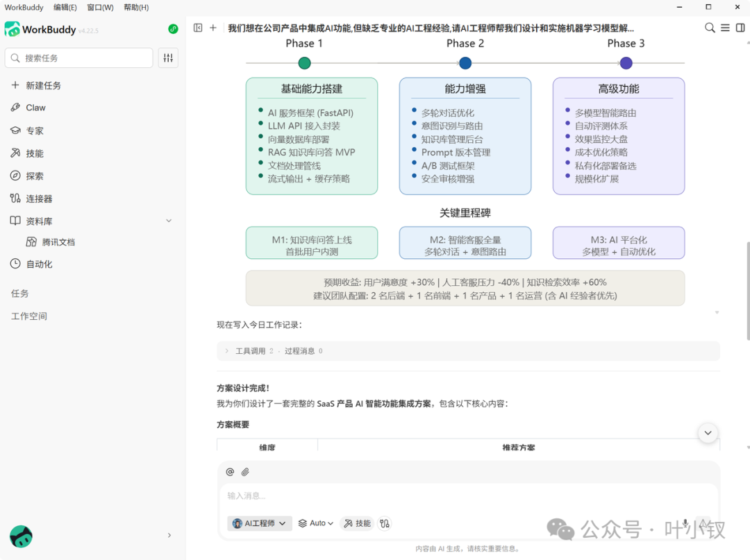Viewport: 750px width, 560px height.
Task: Open the Auto model dropdown
Action: coord(316,524)
